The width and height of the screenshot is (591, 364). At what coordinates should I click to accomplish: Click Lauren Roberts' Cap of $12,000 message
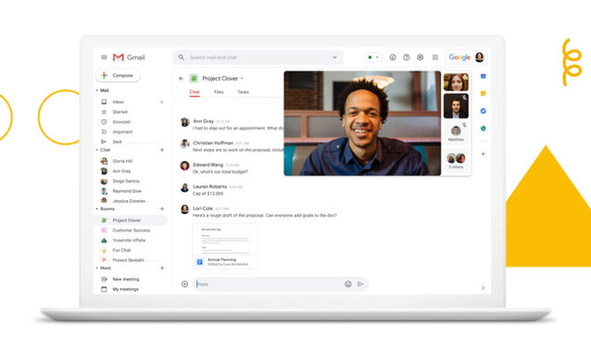[208, 194]
